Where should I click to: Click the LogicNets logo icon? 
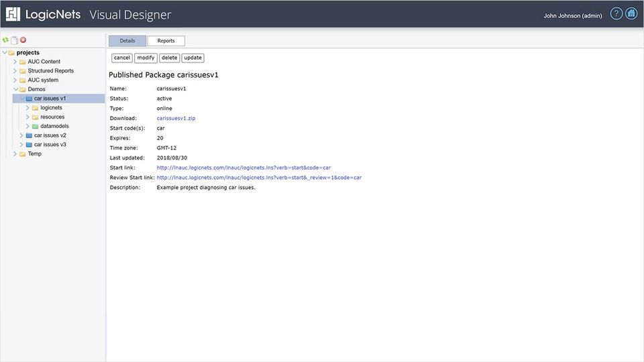point(13,14)
